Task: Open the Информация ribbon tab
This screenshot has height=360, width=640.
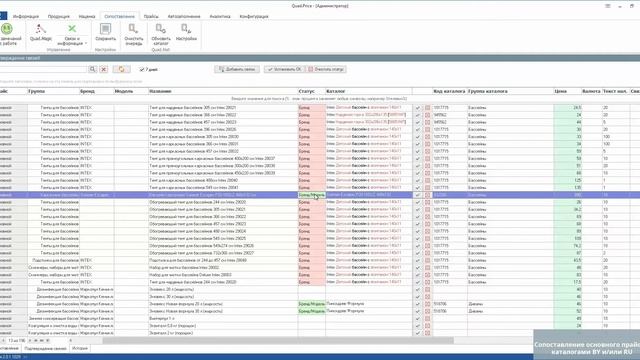Action: click(26, 16)
